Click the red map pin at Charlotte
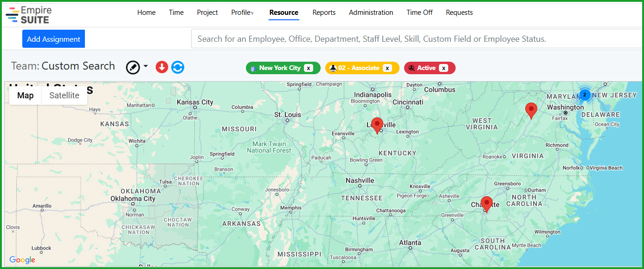The image size is (644, 269). click(486, 204)
